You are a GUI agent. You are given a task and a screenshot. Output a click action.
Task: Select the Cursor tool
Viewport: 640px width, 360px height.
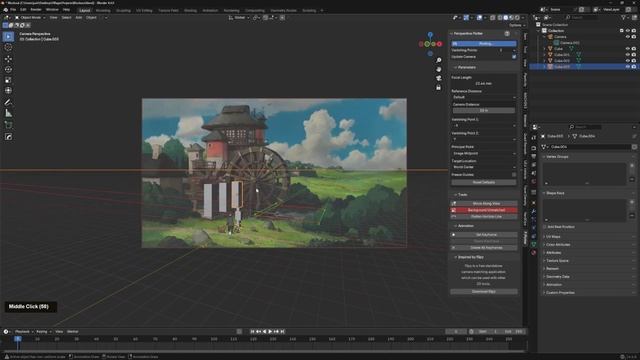(x=8, y=47)
